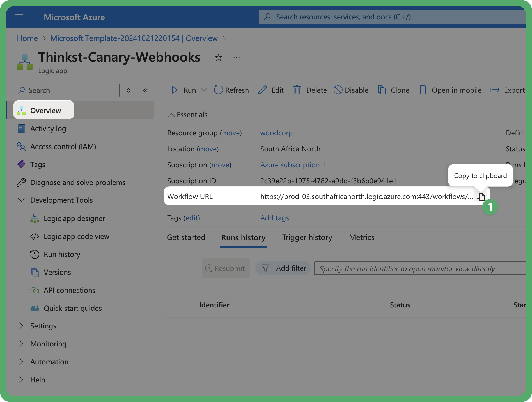Open the Run dropdown arrow
This screenshot has width=532, height=402.
(204, 90)
